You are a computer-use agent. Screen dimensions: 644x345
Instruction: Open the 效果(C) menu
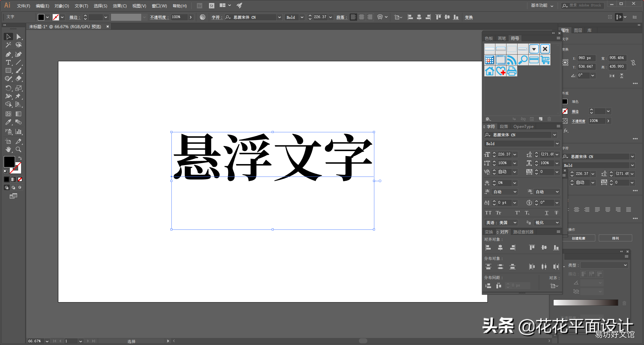(x=120, y=6)
